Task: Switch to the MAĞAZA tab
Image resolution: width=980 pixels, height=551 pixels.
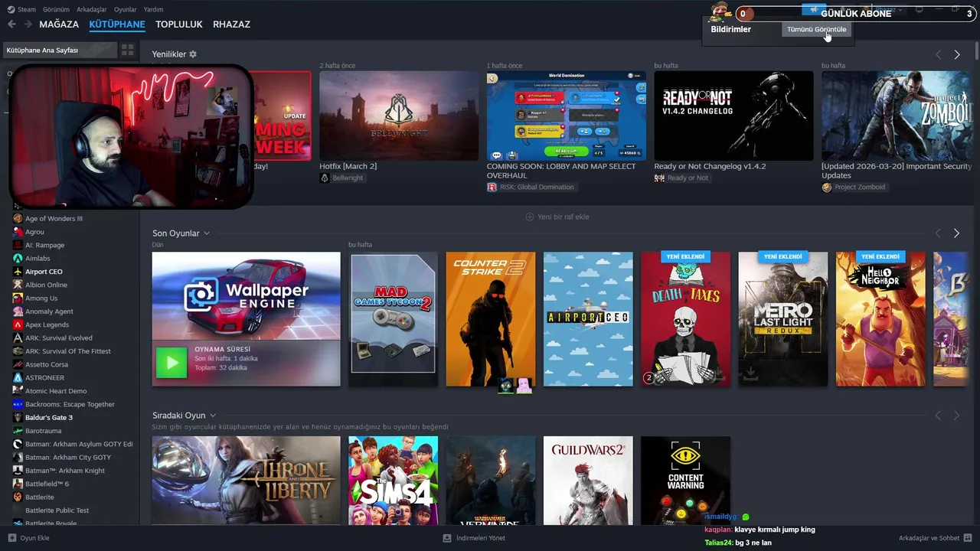Action: 59,24
